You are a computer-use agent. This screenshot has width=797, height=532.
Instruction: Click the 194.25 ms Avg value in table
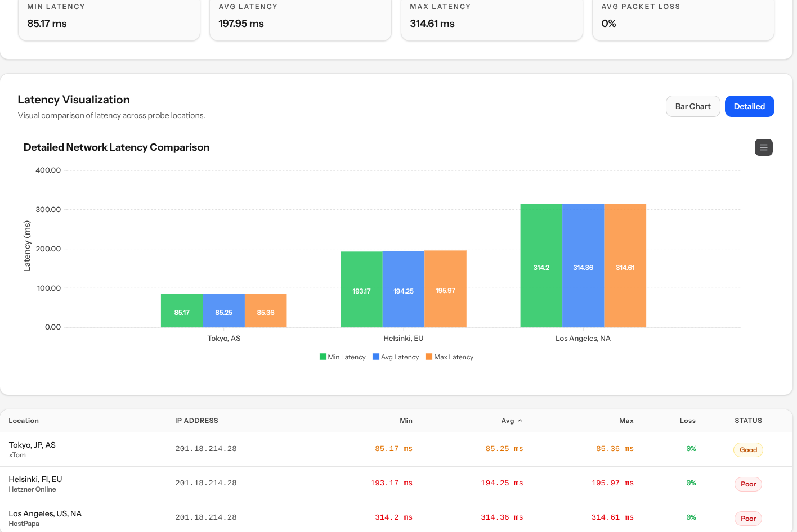[502, 483]
